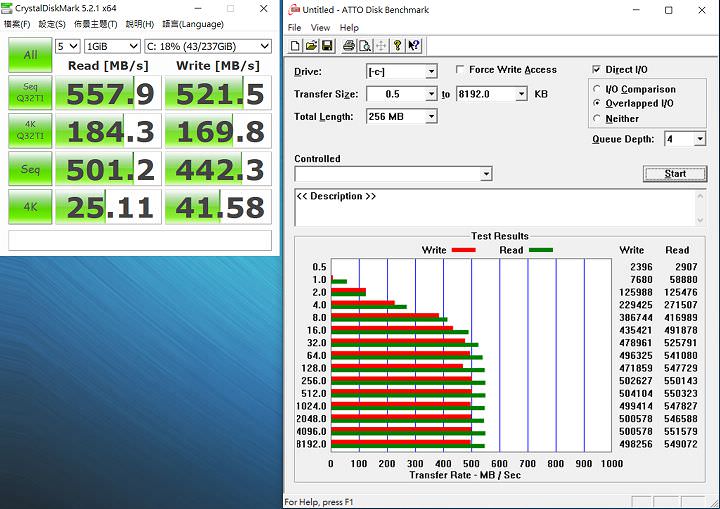Open the Drive dropdown in ATTO

(431, 72)
